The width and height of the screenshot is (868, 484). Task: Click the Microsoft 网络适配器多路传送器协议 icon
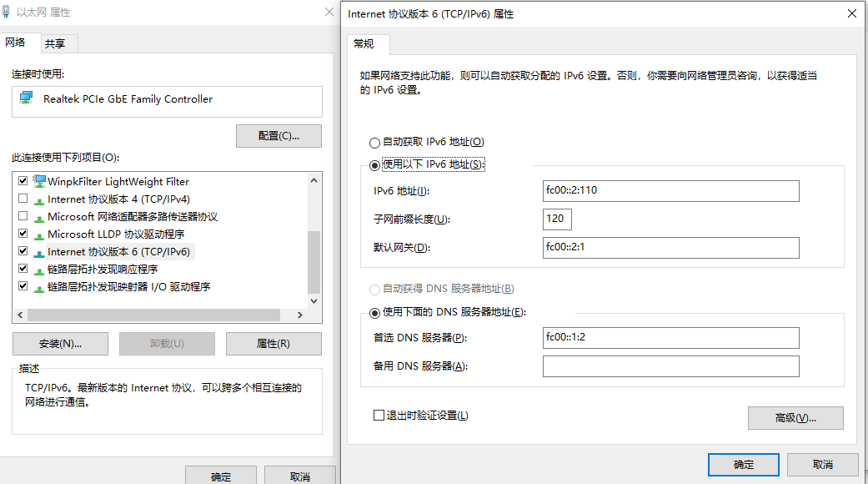click(x=39, y=217)
